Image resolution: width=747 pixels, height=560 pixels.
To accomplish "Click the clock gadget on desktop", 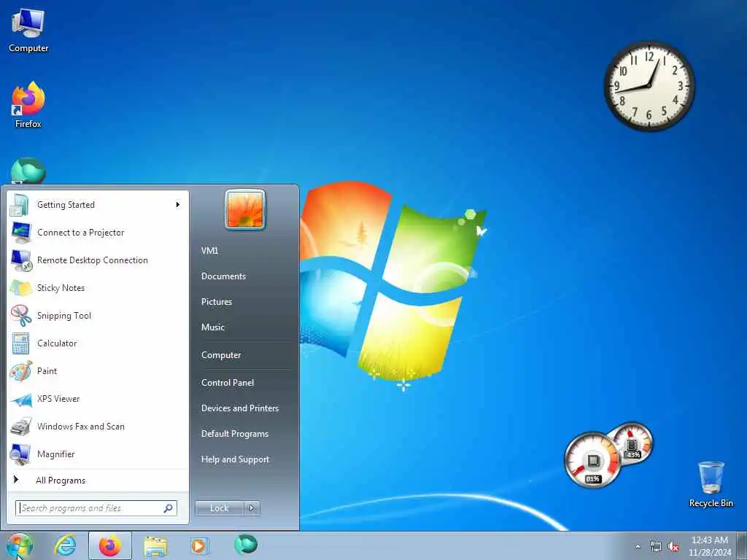I will point(649,86).
